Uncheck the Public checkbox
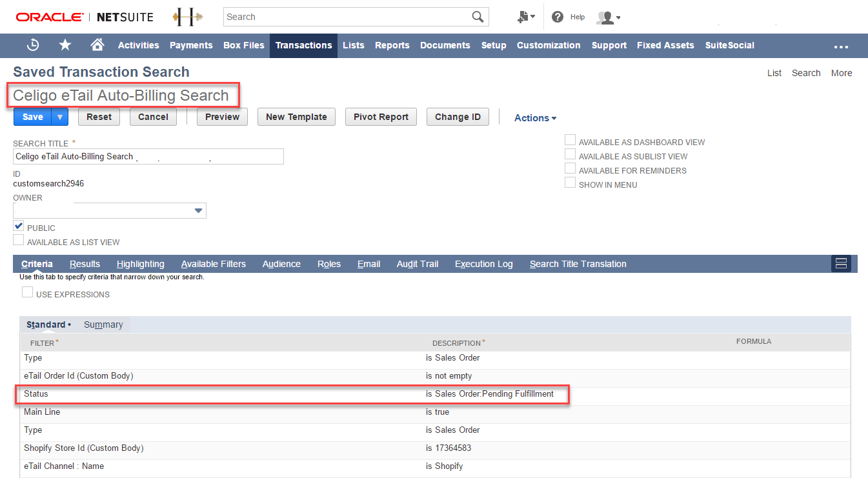Screen dimensions: 868x478 18,226
